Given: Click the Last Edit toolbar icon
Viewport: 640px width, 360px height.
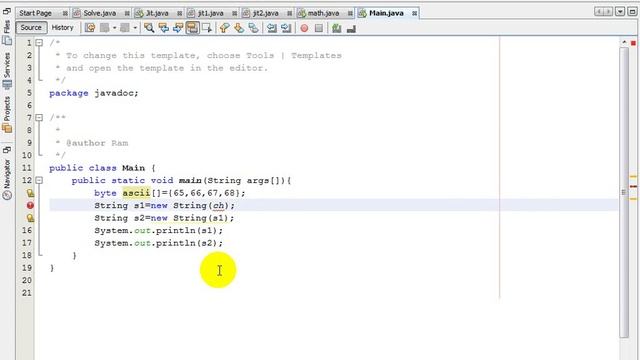Looking at the screenshot, I should 90,28.
